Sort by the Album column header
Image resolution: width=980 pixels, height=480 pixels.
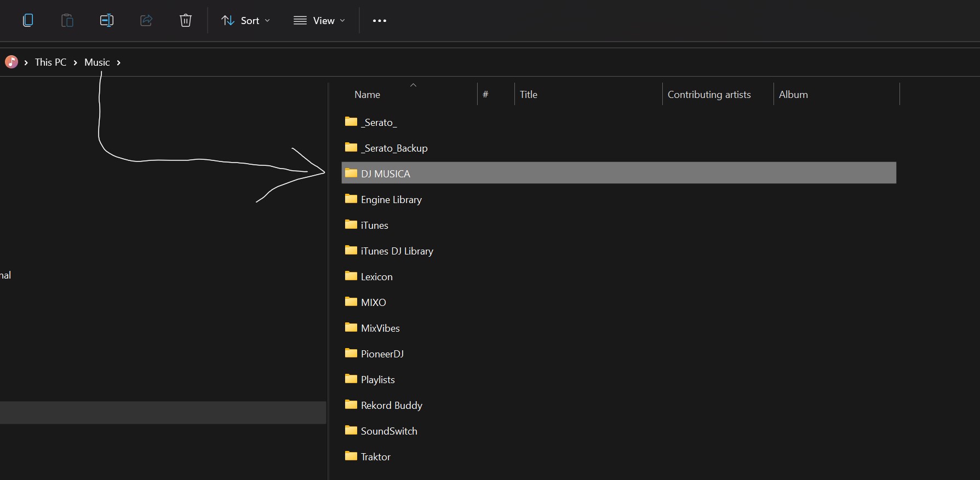(793, 95)
